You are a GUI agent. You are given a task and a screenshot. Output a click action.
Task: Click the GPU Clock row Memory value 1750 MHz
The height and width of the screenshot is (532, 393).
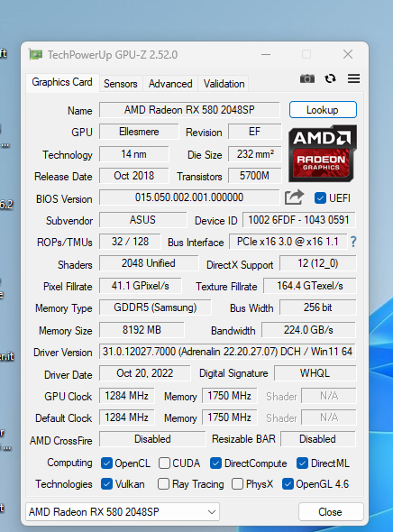click(x=230, y=396)
